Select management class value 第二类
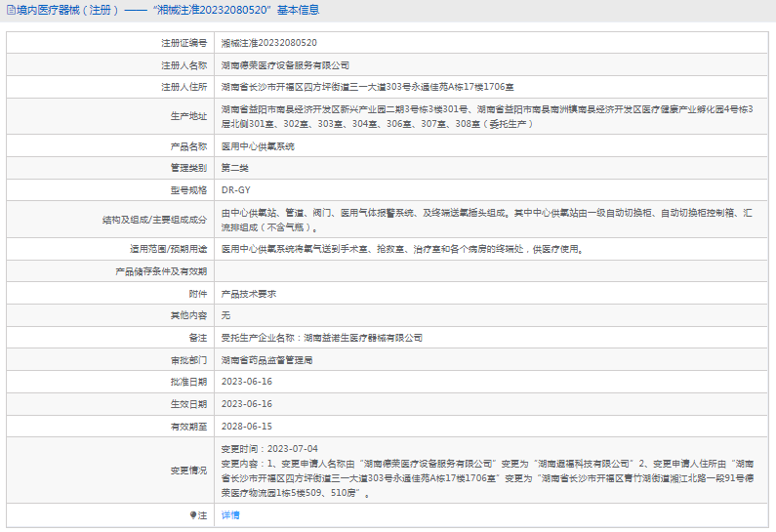The height and width of the screenshot is (532, 776). pyautogui.click(x=234, y=168)
